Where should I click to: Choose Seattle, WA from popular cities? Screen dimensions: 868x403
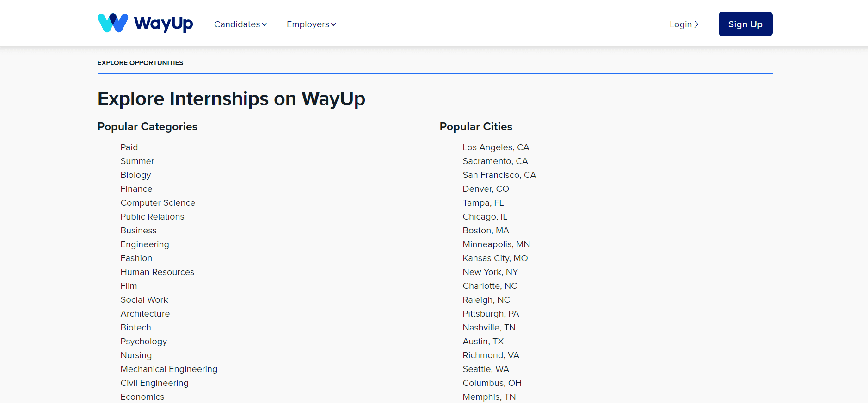pos(486,369)
